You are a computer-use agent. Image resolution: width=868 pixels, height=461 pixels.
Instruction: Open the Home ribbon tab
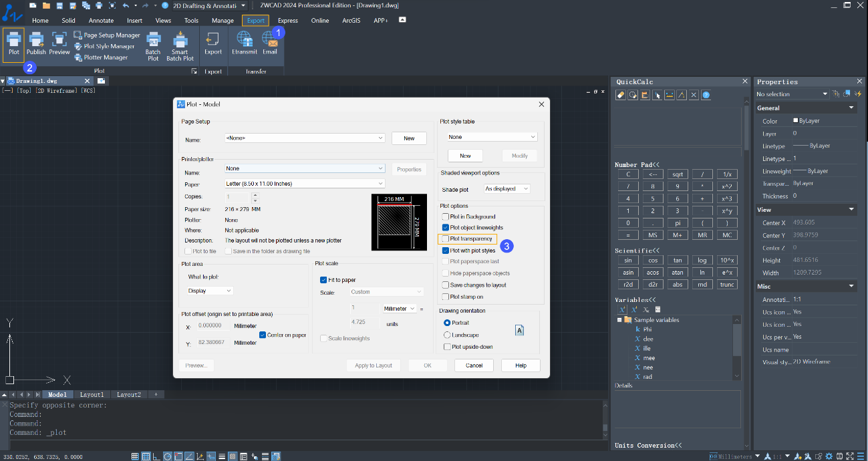point(40,21)
